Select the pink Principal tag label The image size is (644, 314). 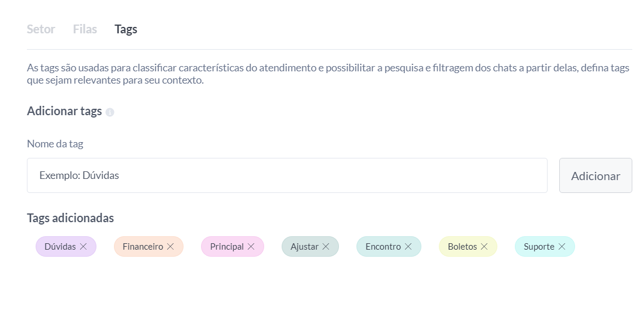point(227,247)
